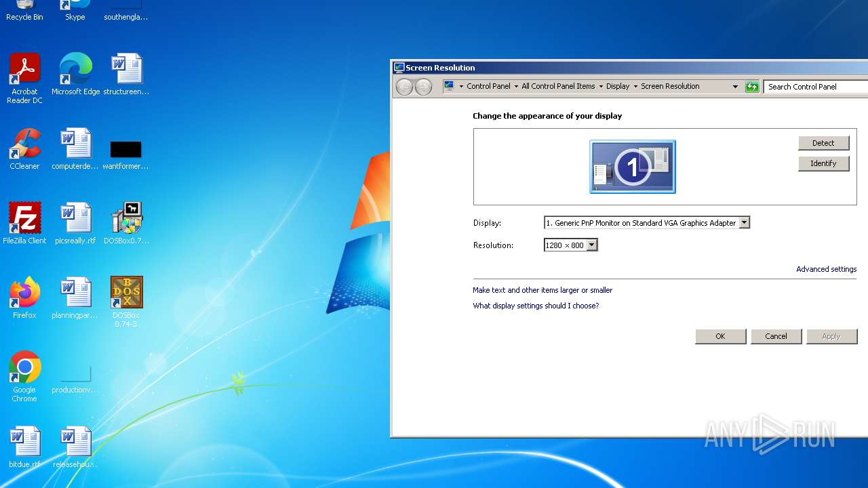This screenshot has width=868, height=488.
Task: Select the bitdue.rtf document
Action: coord(24,447)
